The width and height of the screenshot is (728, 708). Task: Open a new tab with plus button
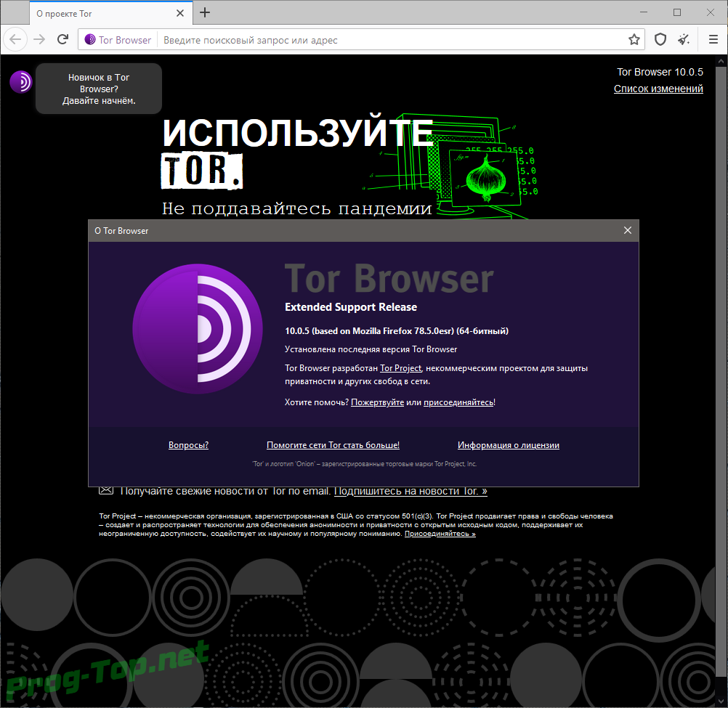tap(205, 12)
